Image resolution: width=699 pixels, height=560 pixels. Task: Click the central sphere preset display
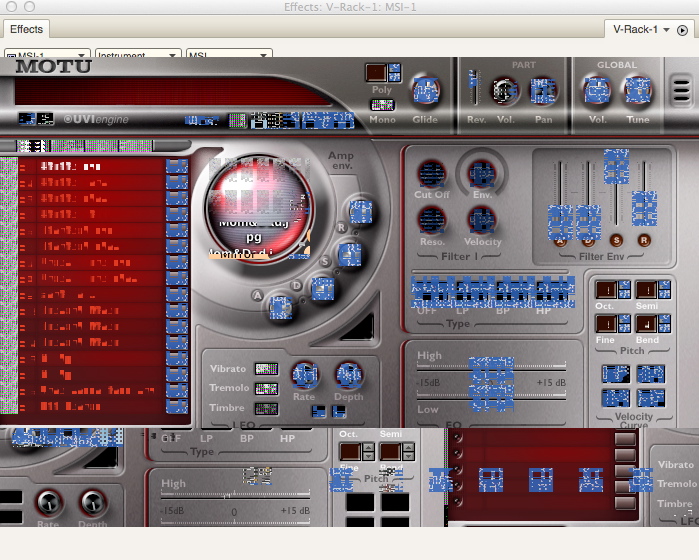coord(259,209)
